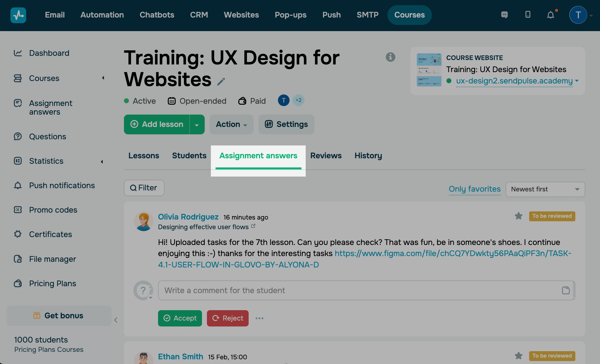Click the attach file icon in comment box
The image size is (600, 364).
(566, 290)
